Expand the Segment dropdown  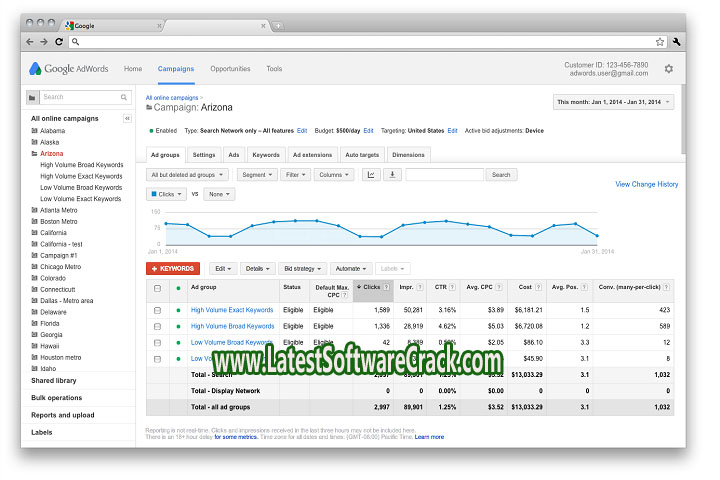pyautogui.click(x=257, y=174)
